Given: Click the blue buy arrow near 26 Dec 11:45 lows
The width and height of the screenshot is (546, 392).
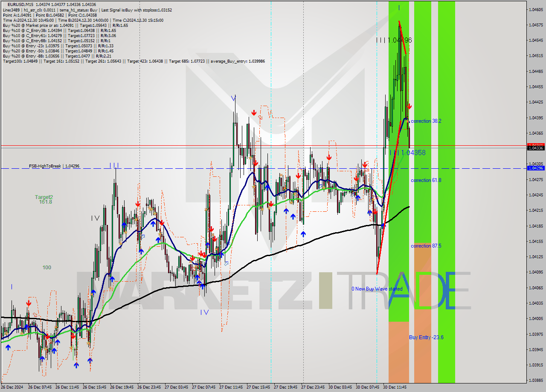Looking at the screenshot, I should click(76, 365).
